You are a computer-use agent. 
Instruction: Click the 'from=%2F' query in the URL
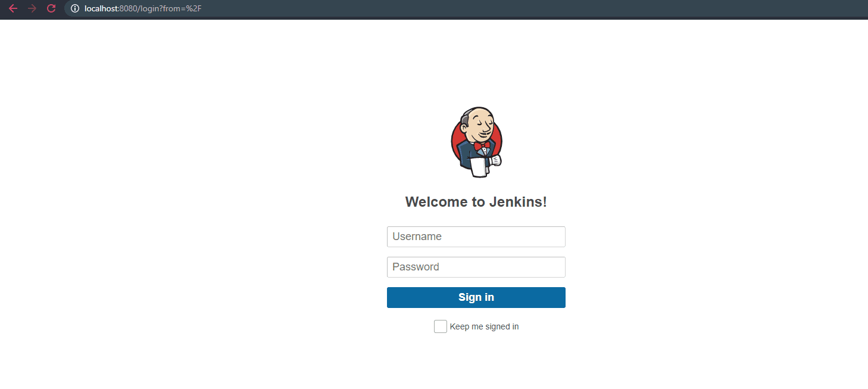point(182,8)
